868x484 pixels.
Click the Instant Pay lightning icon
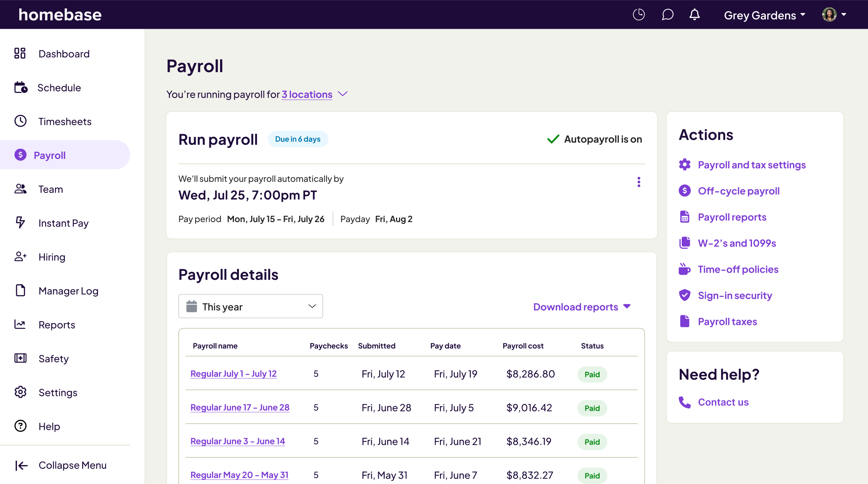tap(20, 223)
